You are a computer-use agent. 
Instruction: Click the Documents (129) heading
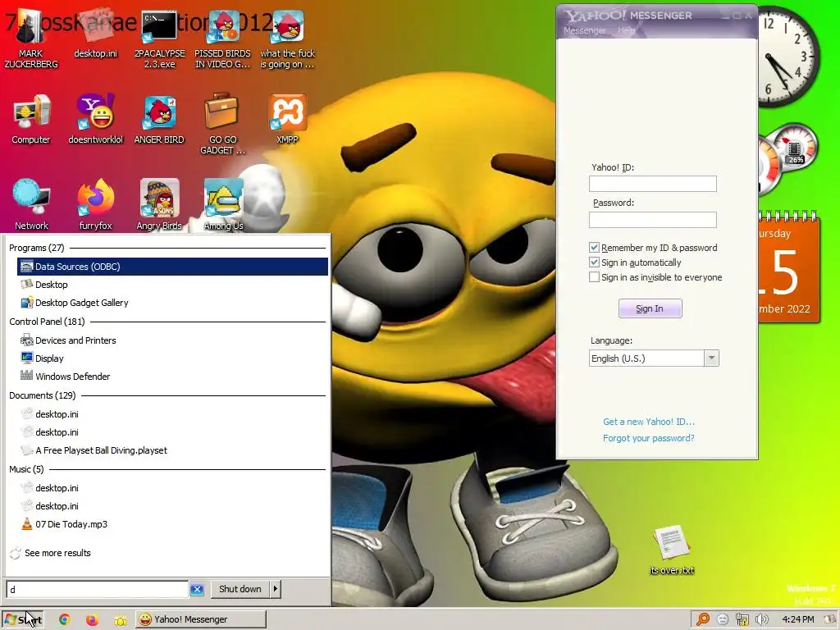pos(43,395)
